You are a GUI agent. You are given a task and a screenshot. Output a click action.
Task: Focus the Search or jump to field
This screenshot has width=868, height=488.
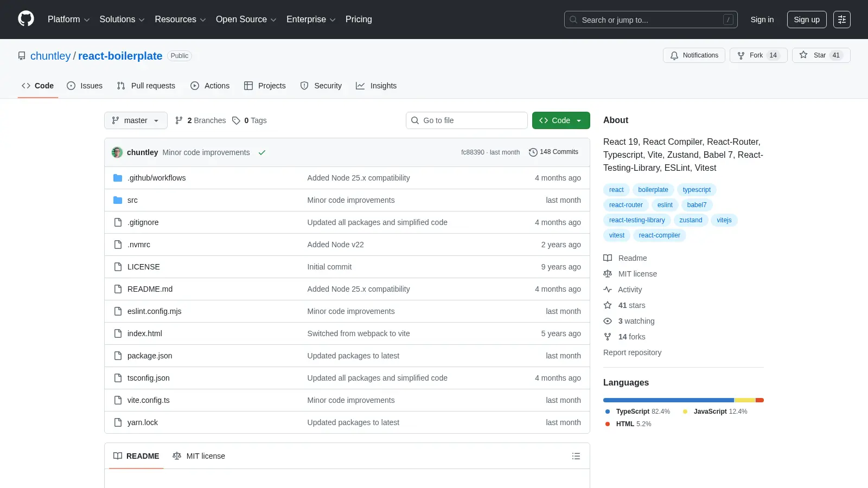(x=650, y=20)
